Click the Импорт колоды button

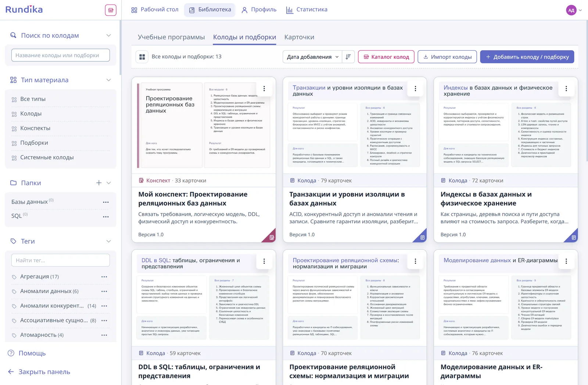(447, 57)
